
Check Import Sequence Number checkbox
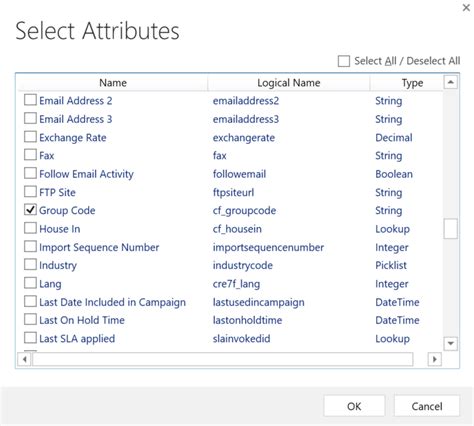pyautogui.click(x=30, y=246)
